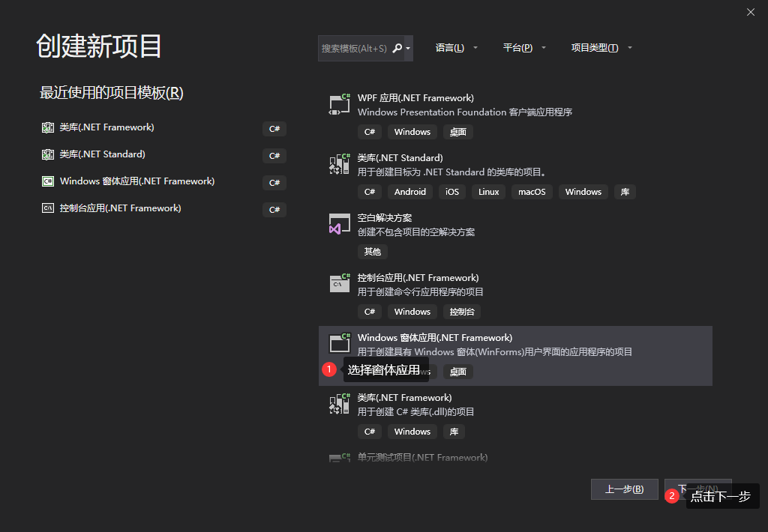Click the WPF 应用 template icon
Screen dimensions: 768x532
tap(340, 104)
